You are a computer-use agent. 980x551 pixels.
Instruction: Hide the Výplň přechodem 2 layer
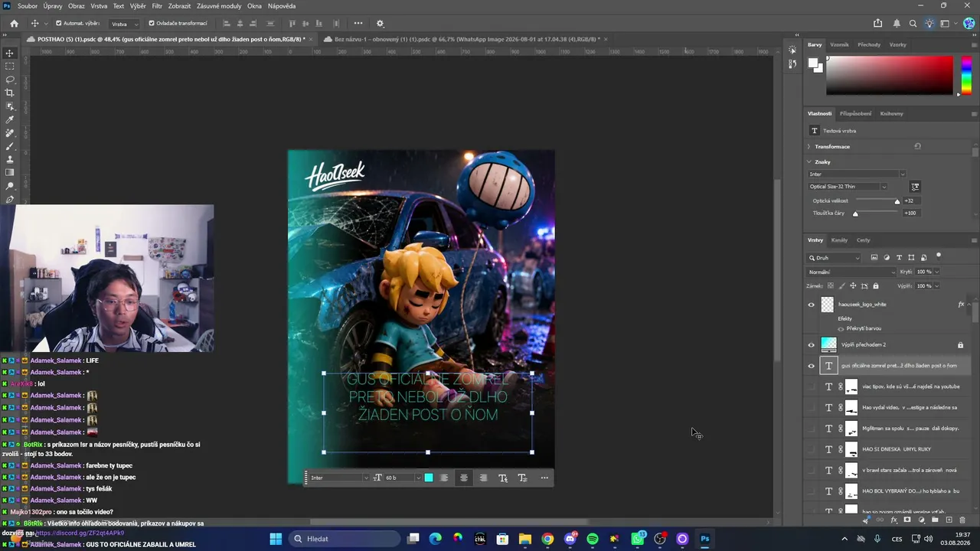[x=812, y=345]
